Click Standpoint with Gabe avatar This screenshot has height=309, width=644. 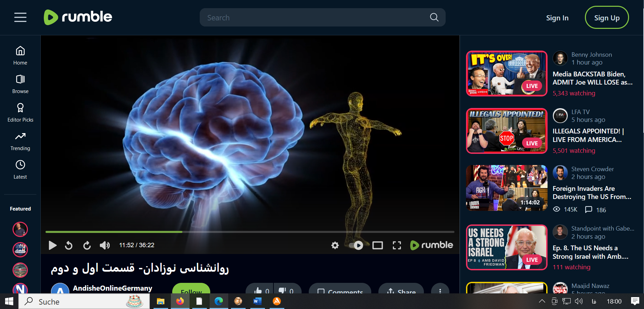pos(560,232)
